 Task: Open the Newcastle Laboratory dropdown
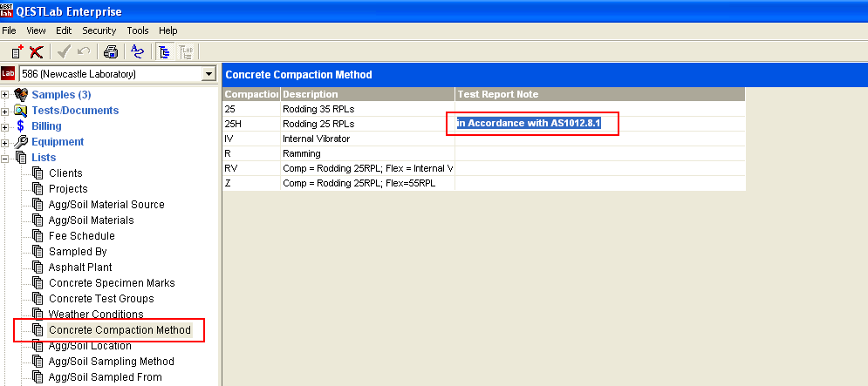point(208,75)
